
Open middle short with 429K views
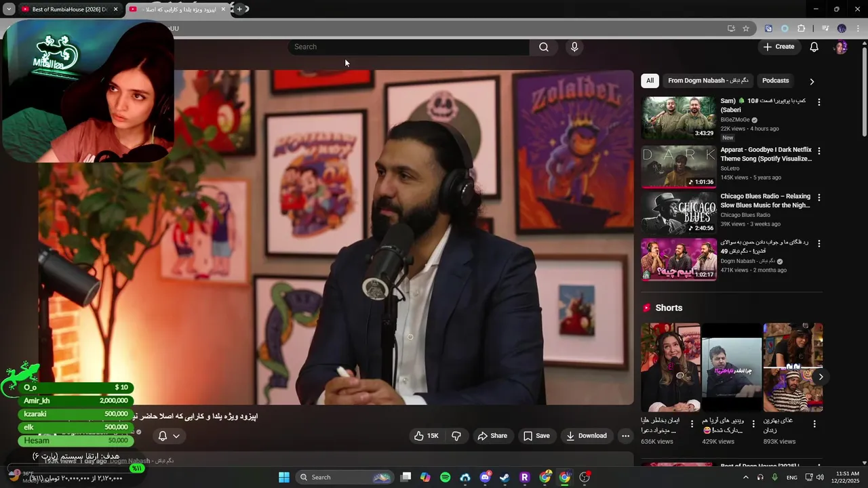(x=732, y=367)
